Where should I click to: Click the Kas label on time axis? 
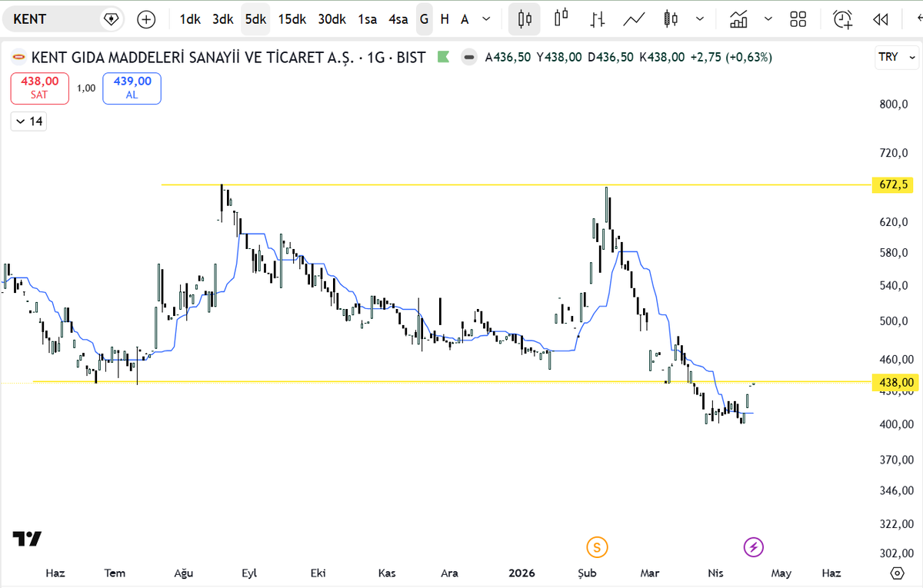coord(387,573)
